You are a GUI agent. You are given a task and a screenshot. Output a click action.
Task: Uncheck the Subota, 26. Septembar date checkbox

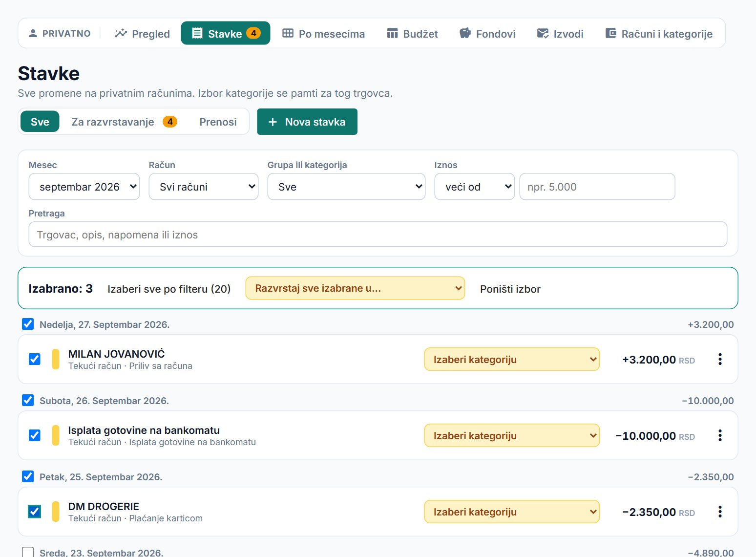coord(28,400)
